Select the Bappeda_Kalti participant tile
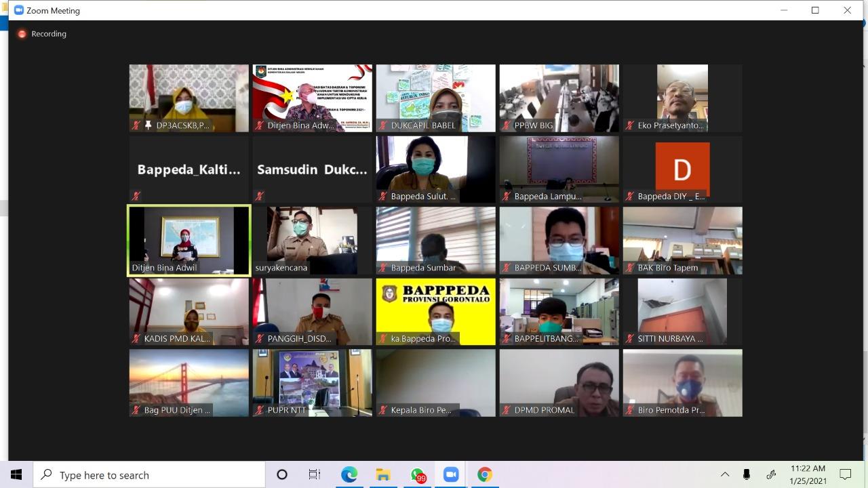Viewport: 868px width, 488px height. pos(189,169)
